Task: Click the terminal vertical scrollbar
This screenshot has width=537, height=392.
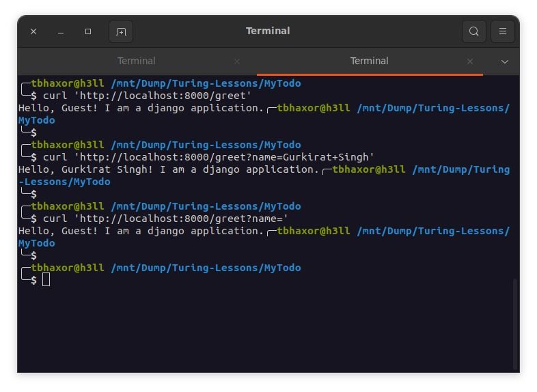Action: [514, 323]
